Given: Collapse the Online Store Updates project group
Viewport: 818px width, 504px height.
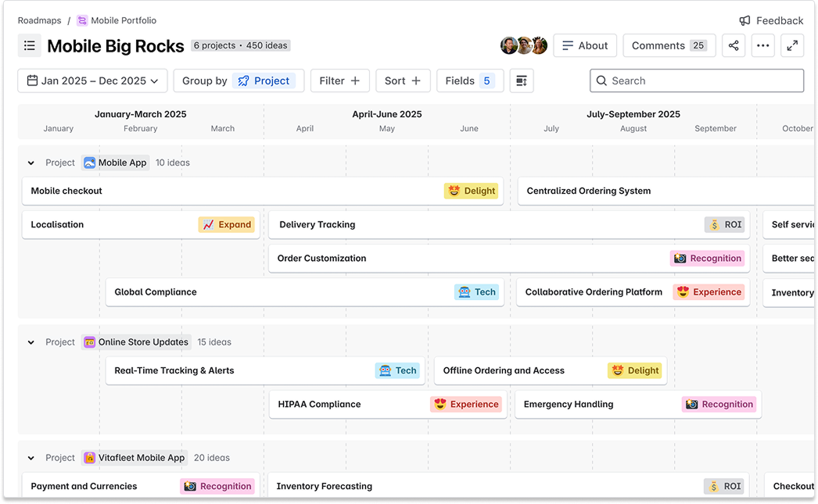Looking at the screenshot, I should pos(30,342).
